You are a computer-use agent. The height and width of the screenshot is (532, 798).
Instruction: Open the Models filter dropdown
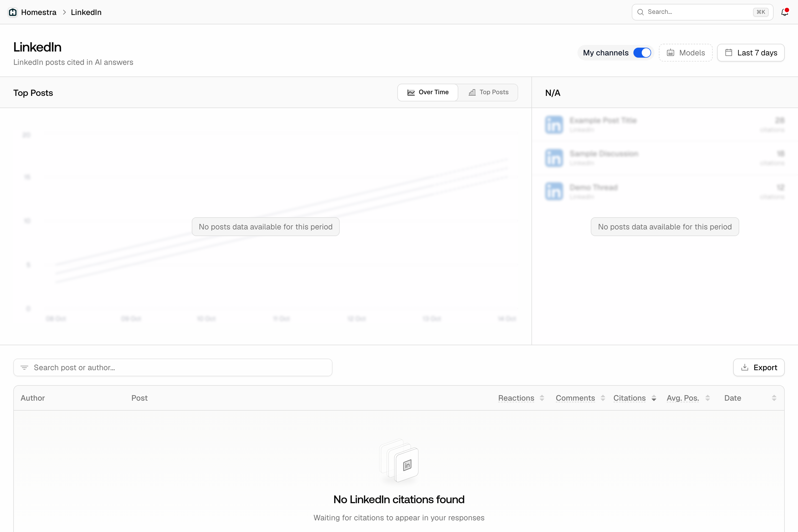(685, 53)
